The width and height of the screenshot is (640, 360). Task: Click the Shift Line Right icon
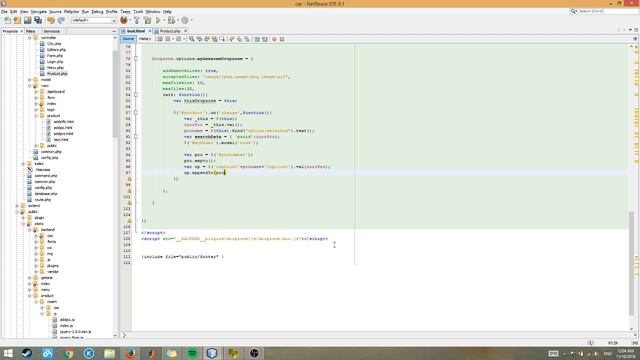(265, 39)
